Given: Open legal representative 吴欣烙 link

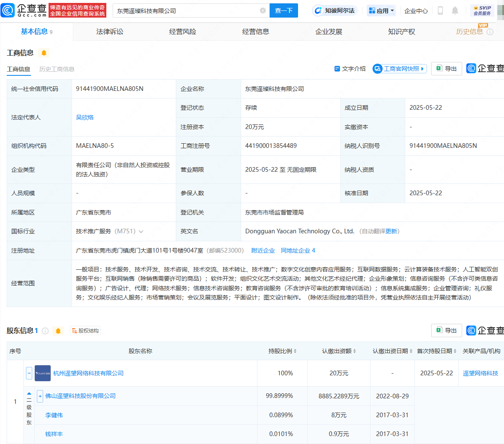Looking at the screenshot, I should (x=85, y=117).
